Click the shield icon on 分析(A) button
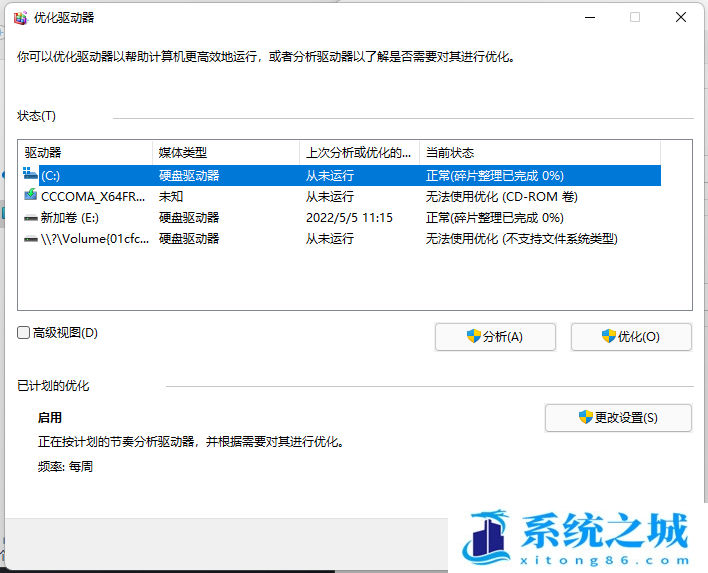This screenshot has height=573, width=708. tap(474, 337)
